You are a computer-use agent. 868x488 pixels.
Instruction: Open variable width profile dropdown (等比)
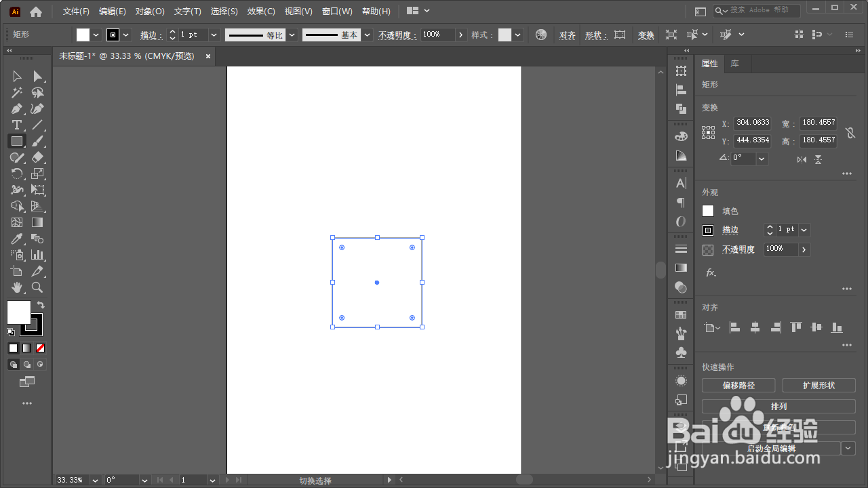point(291,35)
